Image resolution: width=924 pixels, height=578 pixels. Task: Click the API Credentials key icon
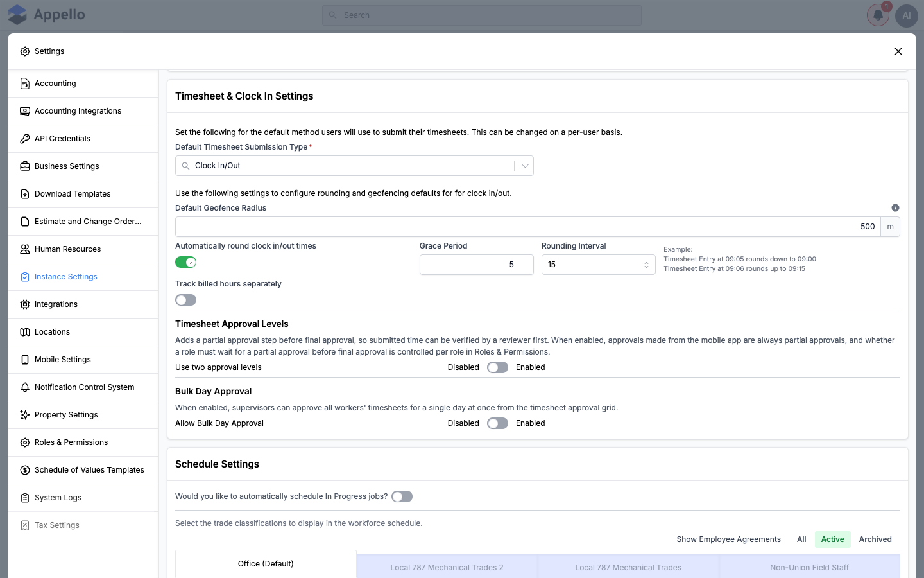25,139
